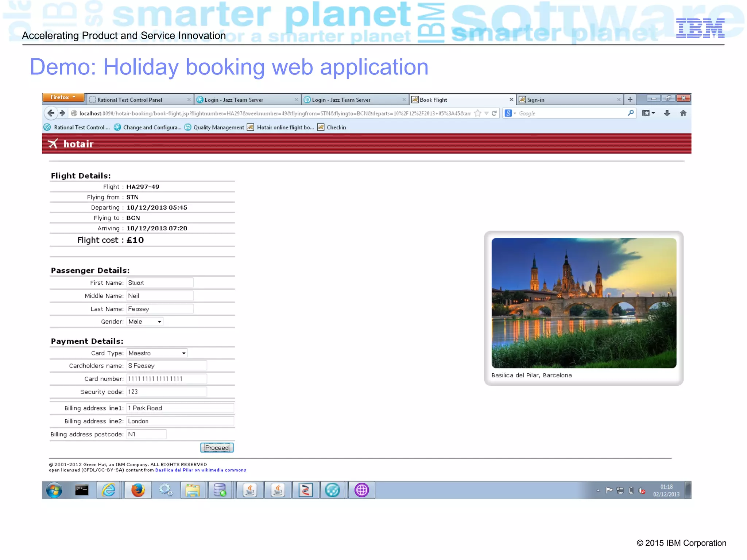
Task: Open the Windows Start orb
Action: (54, 490)
